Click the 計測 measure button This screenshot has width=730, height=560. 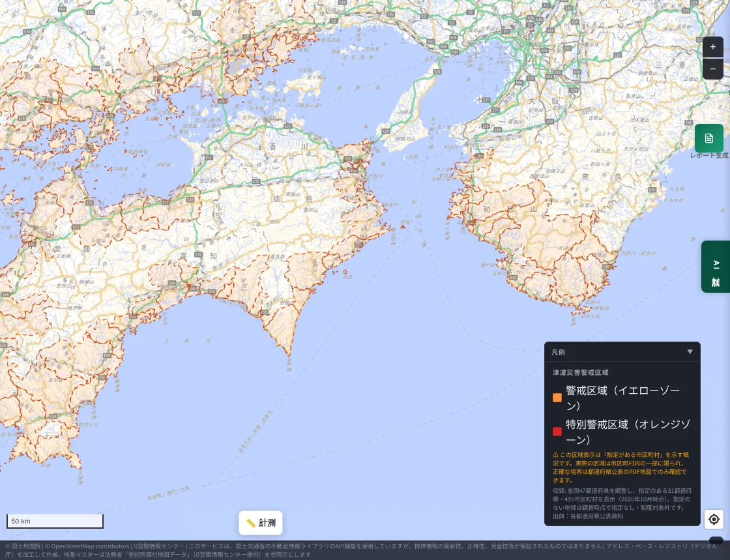click(261, 523)
